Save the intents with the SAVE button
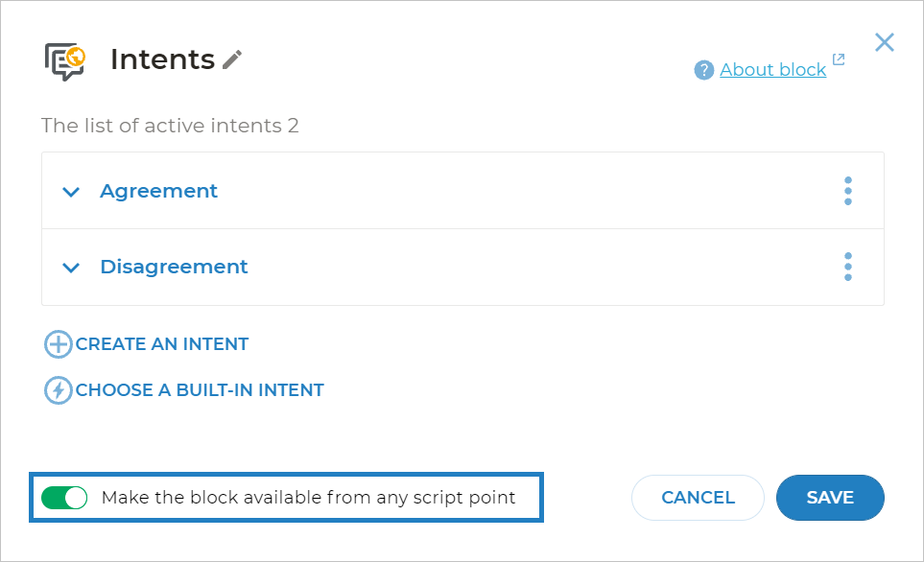 coord(830,498)
